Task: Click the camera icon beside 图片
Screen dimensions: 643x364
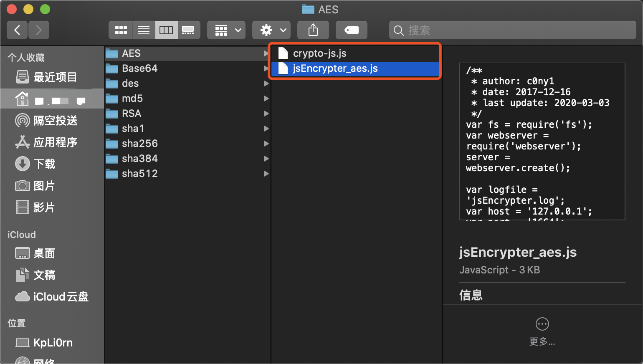Action: coord(22,186)
